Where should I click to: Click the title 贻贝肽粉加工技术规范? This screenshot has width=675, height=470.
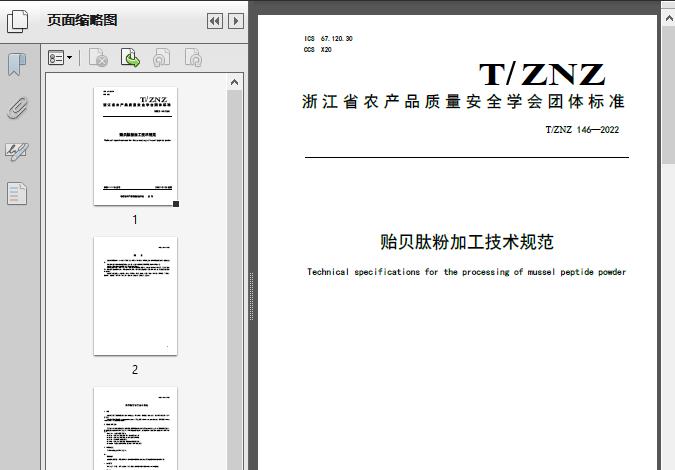tap(467, 241)
